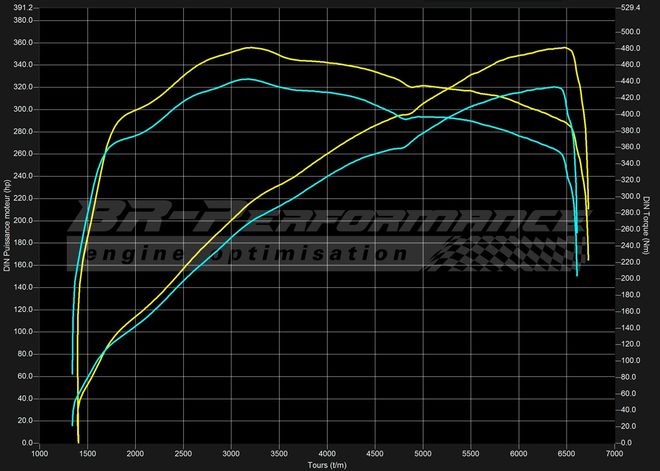Click the 0.0 label on the left power axis
The width and height of the screenshot is (660, 471).
(x=26, y=442)
